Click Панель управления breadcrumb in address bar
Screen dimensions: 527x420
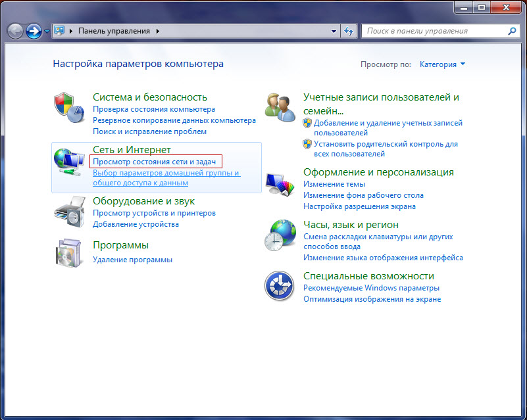pyautogui.click(x=114, y=31)
